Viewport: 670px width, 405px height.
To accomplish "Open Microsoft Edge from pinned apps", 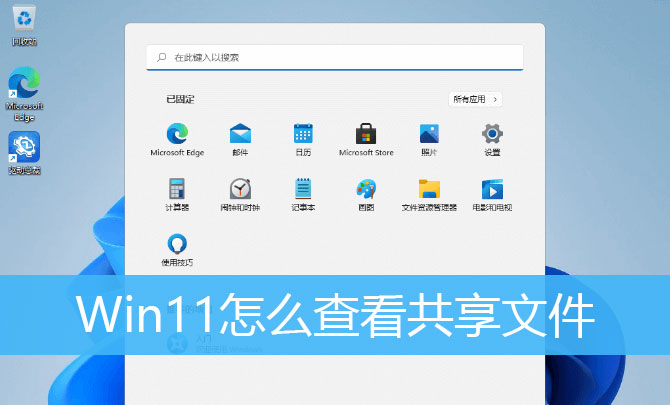I will tap(177, 140).
